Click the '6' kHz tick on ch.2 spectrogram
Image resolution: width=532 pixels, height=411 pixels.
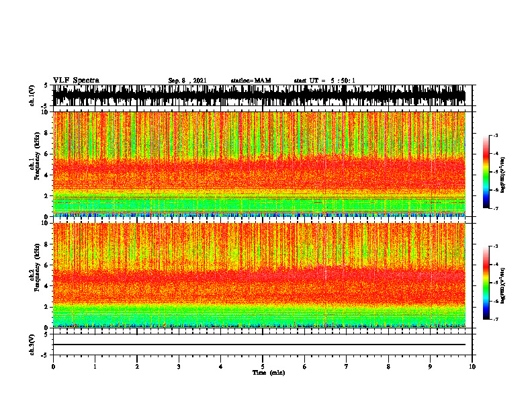pyautogui.click(x=47, y=265)
